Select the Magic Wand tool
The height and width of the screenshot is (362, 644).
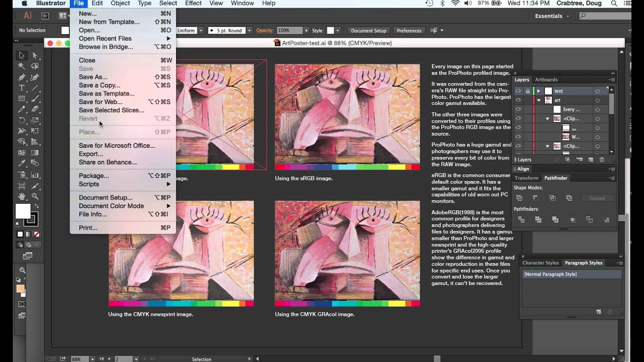point(22,66)
